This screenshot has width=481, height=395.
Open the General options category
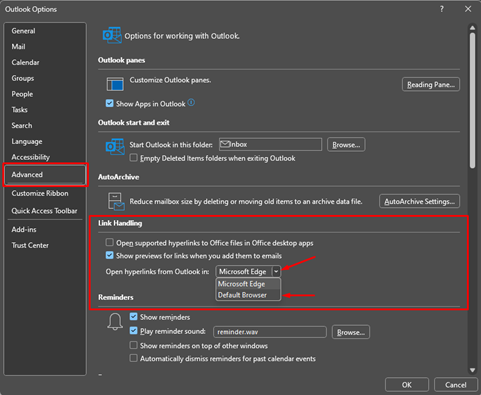(x=23, y=31)
